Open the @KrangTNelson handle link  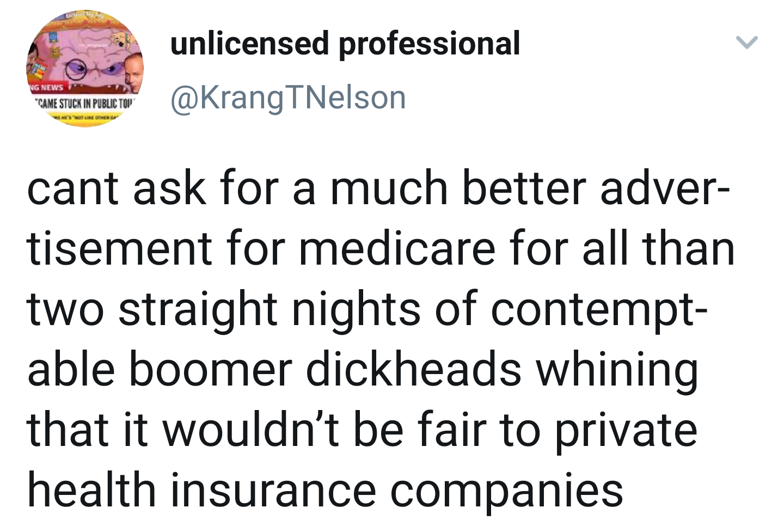pyautogui.click(x=288, y=98)
